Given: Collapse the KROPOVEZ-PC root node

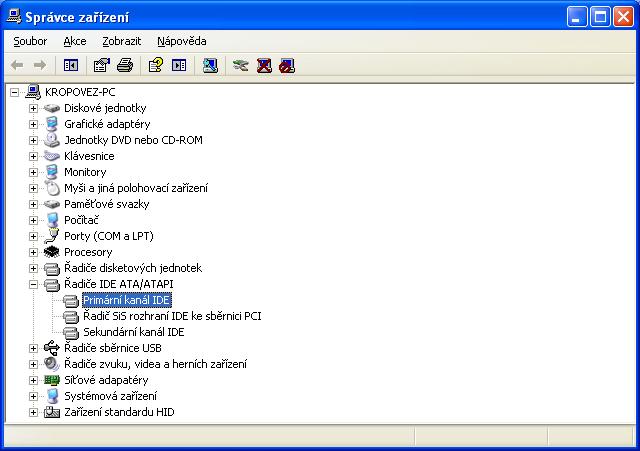Looking at the screenshot, I should coord(14,92).
